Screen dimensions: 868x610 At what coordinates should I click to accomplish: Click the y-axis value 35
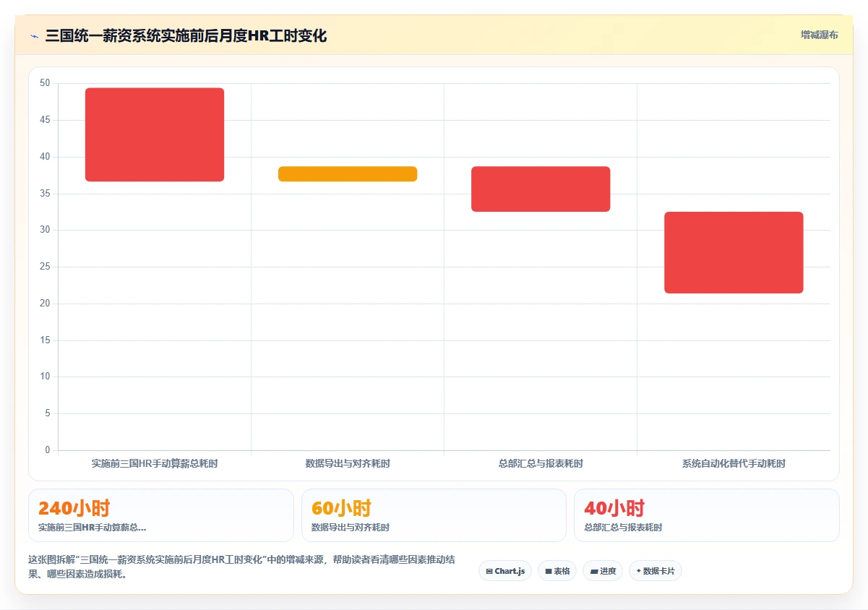pos(45,194)
